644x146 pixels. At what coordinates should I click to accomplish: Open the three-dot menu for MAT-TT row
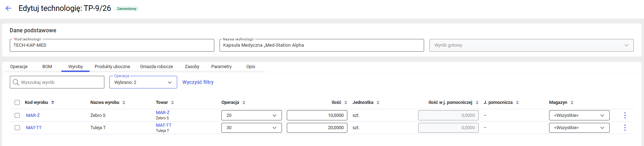coord(625,128)
